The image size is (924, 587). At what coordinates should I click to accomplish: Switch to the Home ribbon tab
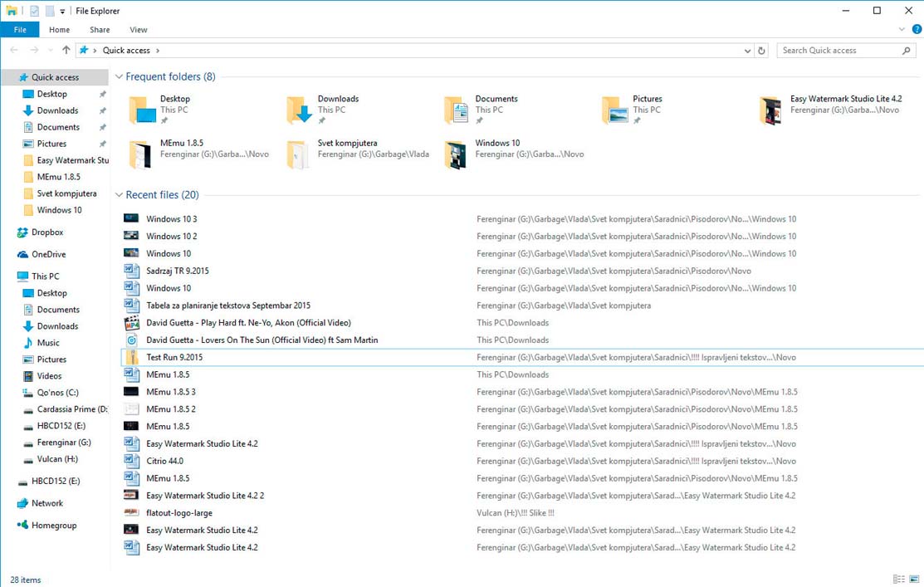(59, 29)
